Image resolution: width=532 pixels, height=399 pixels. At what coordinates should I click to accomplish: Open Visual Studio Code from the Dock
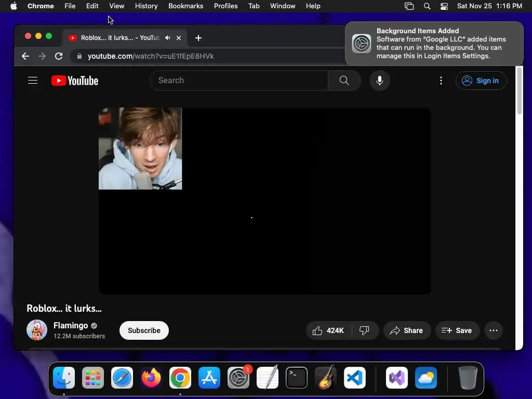(x=354, y=378)
